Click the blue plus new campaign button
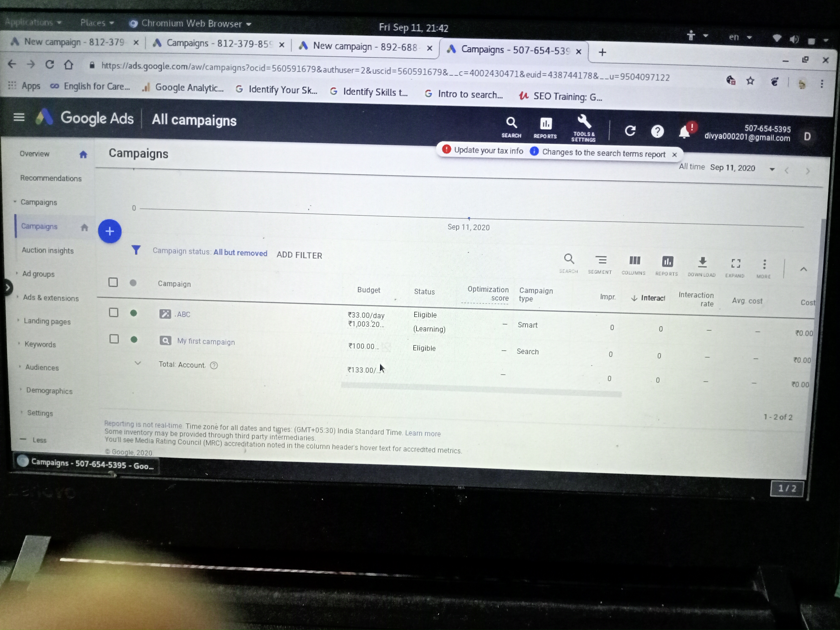The width and height of the screenshot is (840, 630). click(110, 231)
